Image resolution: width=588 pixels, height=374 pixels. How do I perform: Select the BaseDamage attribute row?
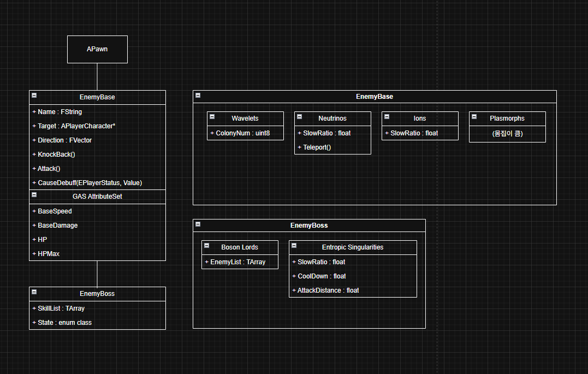pyautogui.click(x=98, y=225)
